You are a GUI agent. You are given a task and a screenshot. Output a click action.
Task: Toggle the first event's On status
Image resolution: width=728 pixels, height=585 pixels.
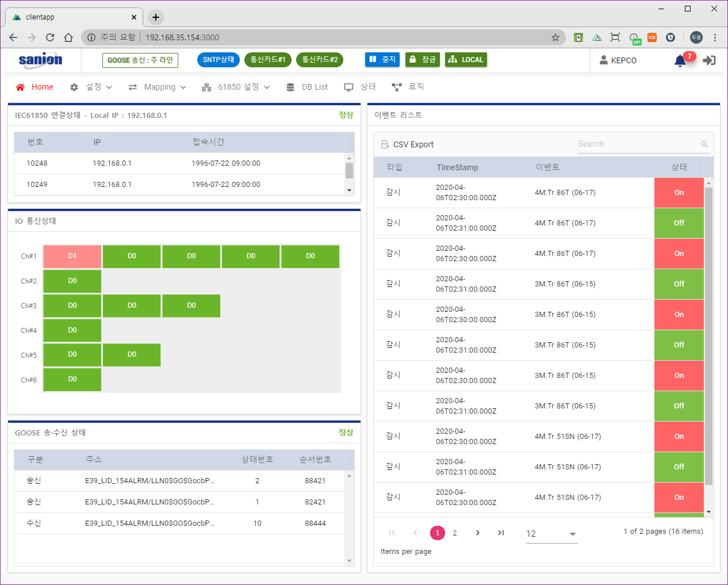coord(679,192)
